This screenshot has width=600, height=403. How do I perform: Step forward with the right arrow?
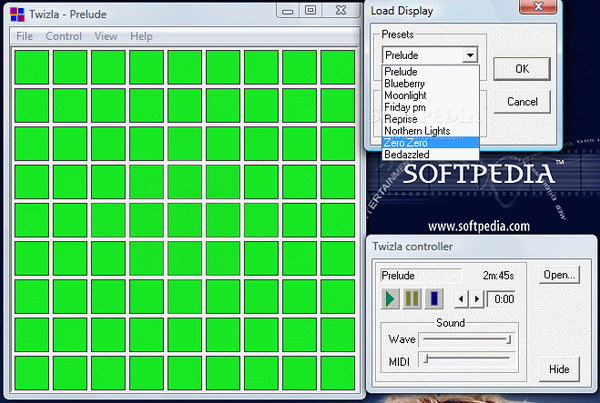(477, 299)
